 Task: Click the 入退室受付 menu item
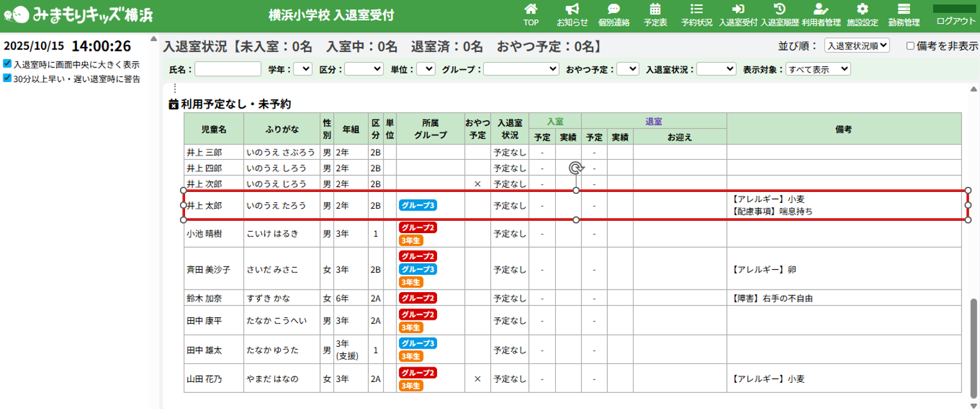tap(738, 15)
